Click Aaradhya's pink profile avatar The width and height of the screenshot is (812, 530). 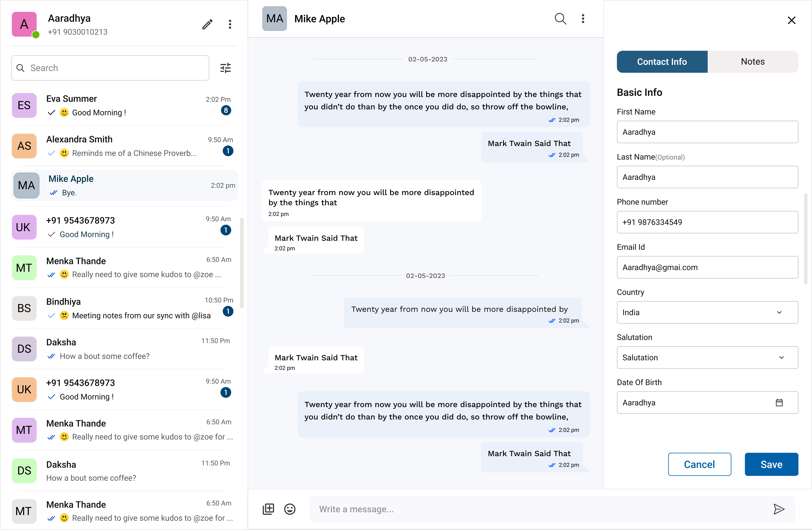(24, 24)
